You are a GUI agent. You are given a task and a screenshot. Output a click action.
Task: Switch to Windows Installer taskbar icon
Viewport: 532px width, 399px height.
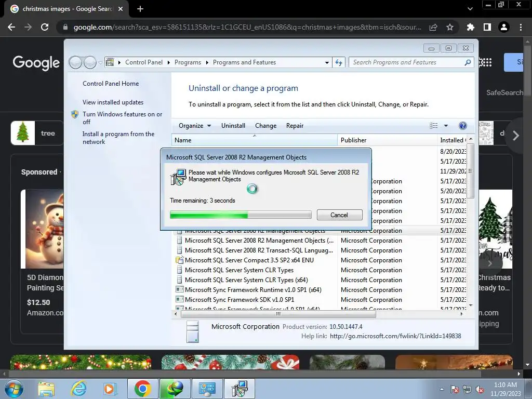(240, 389)
